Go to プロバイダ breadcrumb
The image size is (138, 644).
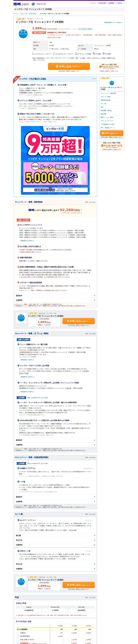24,14
